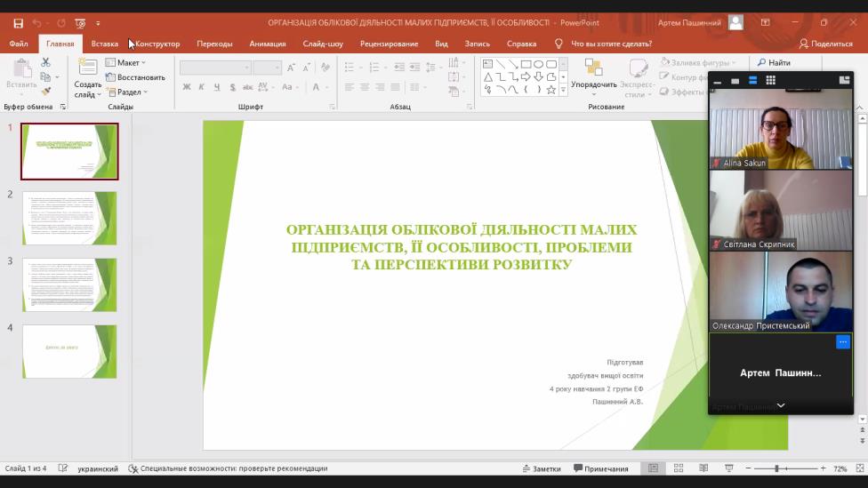Switch to Reading view in the status bar
The width and height of the screenshot is (868, 488).
click(x=703, y=468)
